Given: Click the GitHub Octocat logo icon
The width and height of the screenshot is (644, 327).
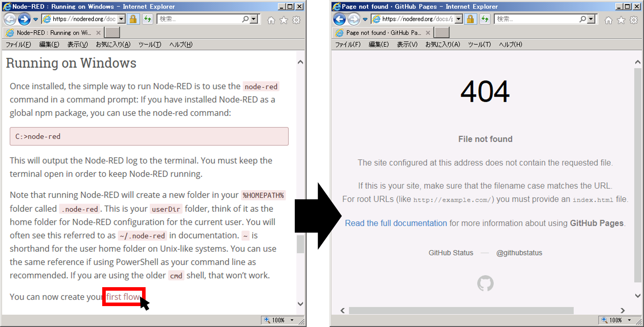Looking at the screenshot, I should point(485,283).
